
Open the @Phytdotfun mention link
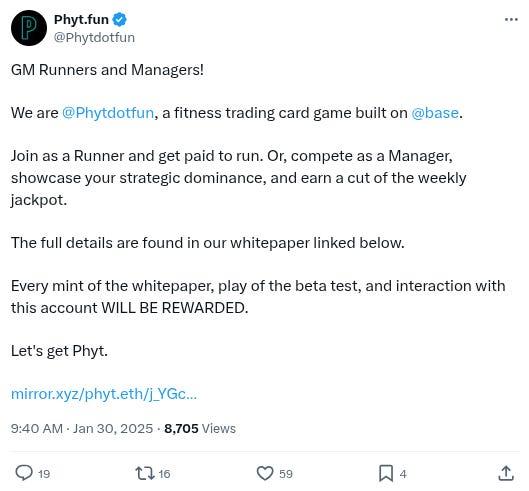[x=108, y=113]
